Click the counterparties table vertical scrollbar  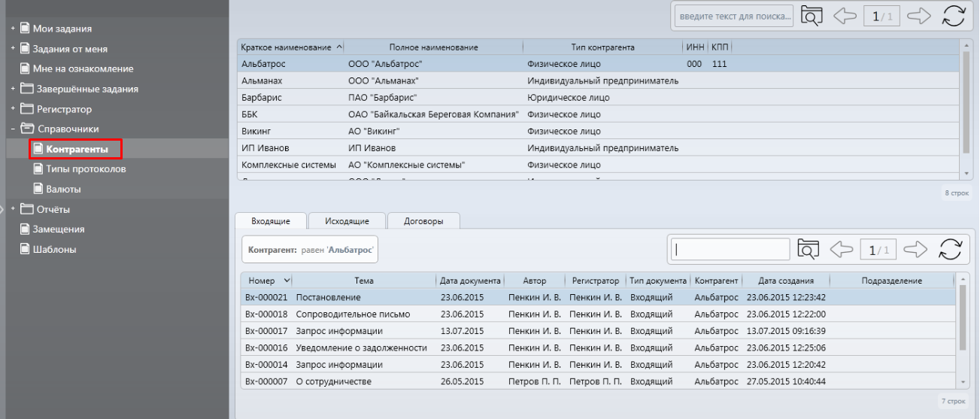pyautogui.click(x=966, y=105)
